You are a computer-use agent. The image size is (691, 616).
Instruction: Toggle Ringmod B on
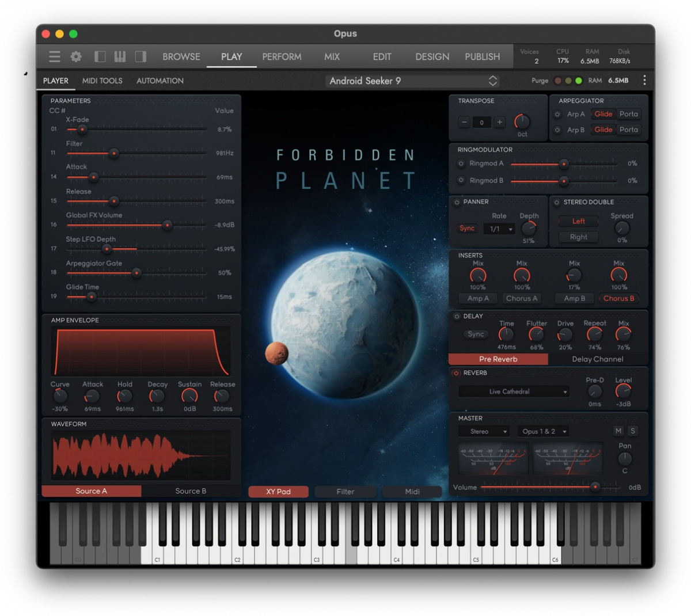tap(461, 180)
